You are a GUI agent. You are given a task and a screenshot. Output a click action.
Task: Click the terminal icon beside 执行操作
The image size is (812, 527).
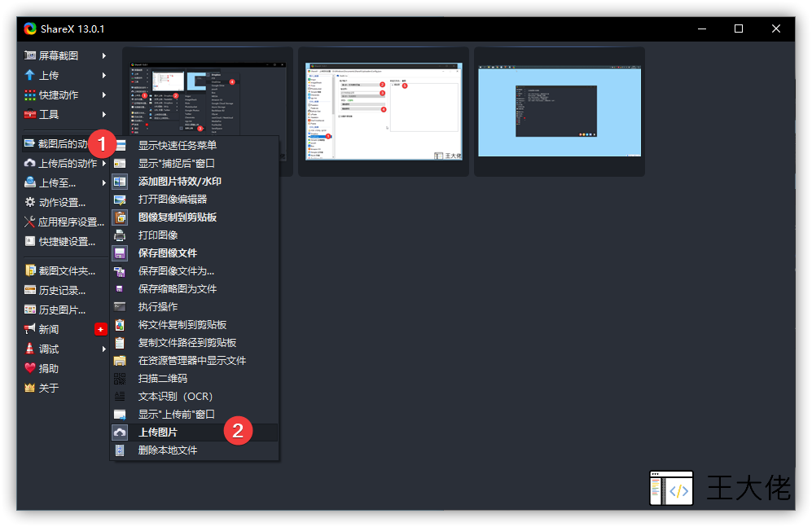[120, 307]
